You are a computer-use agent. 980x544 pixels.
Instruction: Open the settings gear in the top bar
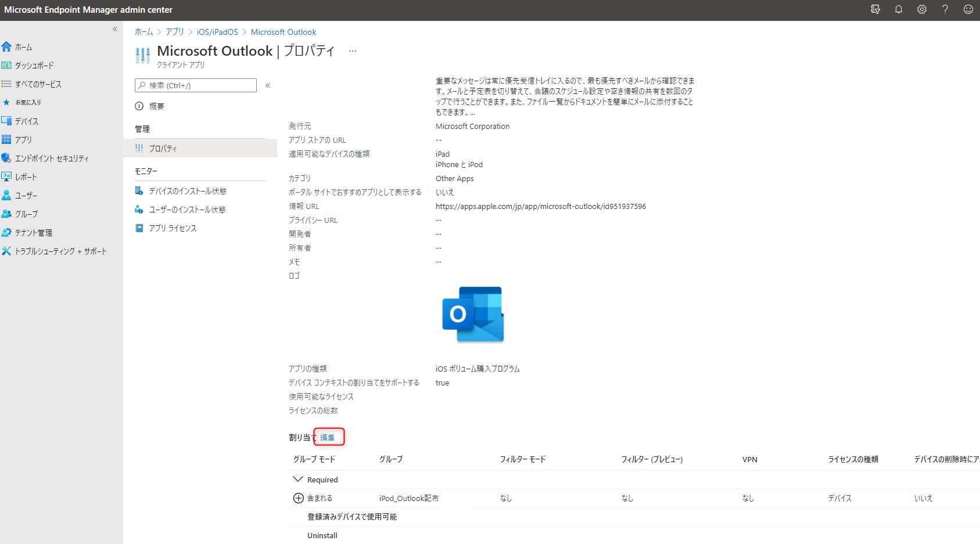click(x=921, y=9)
